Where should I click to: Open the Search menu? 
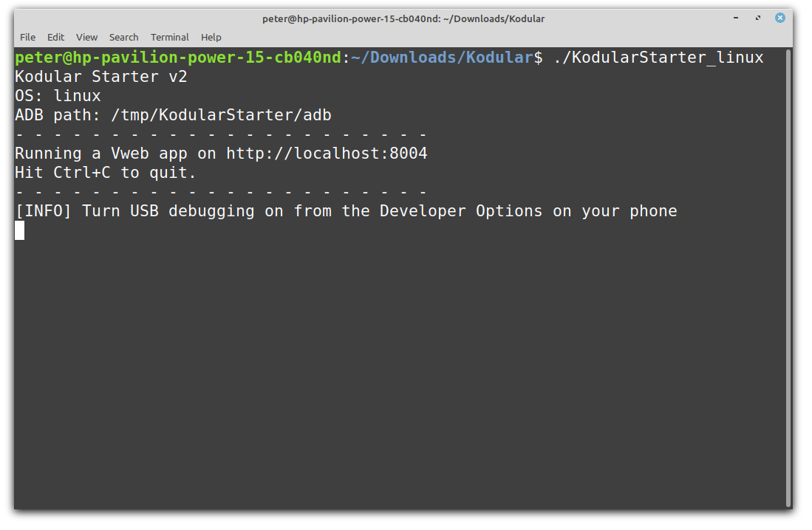pyautogui.click(x=123, y=37)
